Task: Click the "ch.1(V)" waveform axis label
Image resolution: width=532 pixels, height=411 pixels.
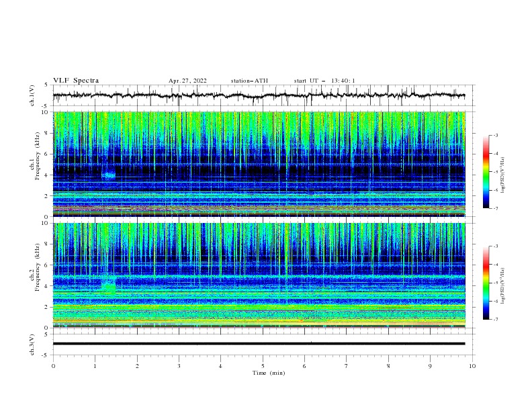Action: [32, 95]
